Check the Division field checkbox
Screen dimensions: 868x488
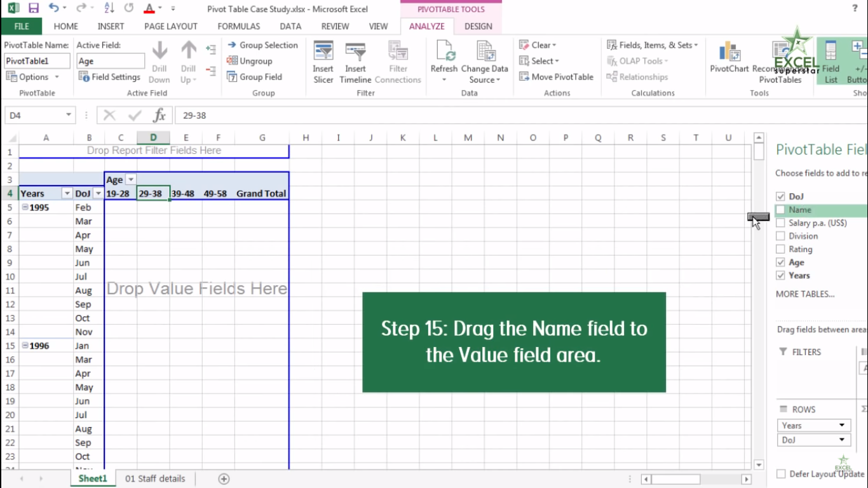(x=780, y=236)
